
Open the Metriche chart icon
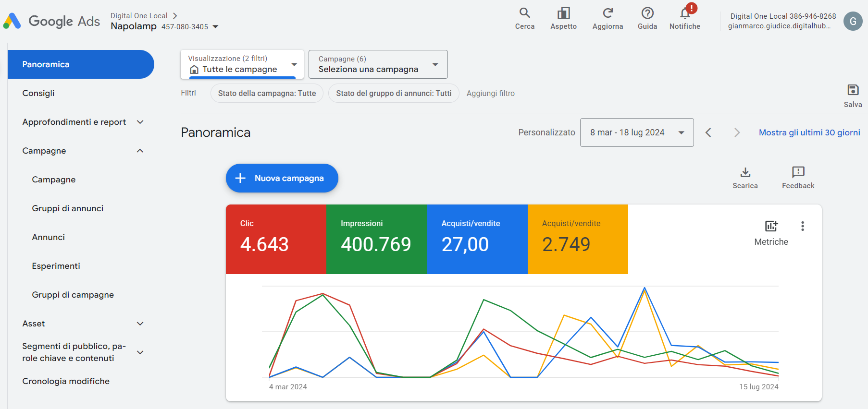pyautogui.click(x=771, y=226)
